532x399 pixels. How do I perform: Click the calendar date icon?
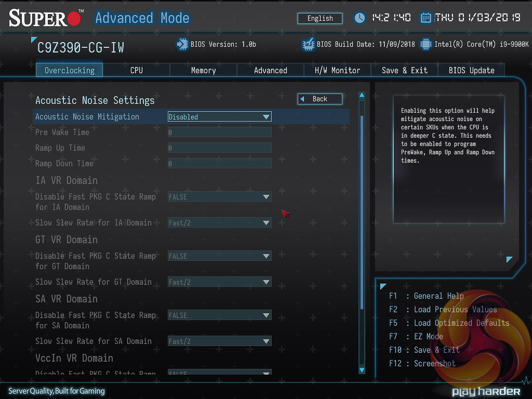426,18
